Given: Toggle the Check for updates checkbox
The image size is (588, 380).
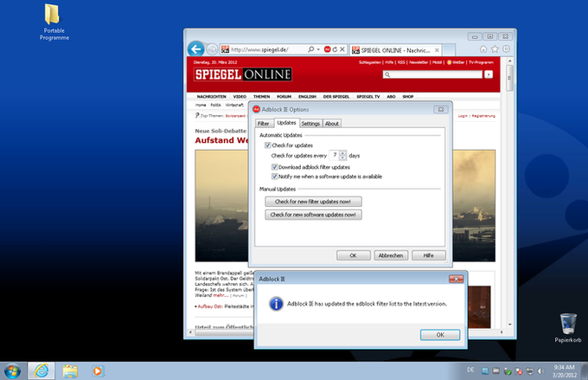Looking at the screenshot, I should pyautogui.click(x=268, y=145).
